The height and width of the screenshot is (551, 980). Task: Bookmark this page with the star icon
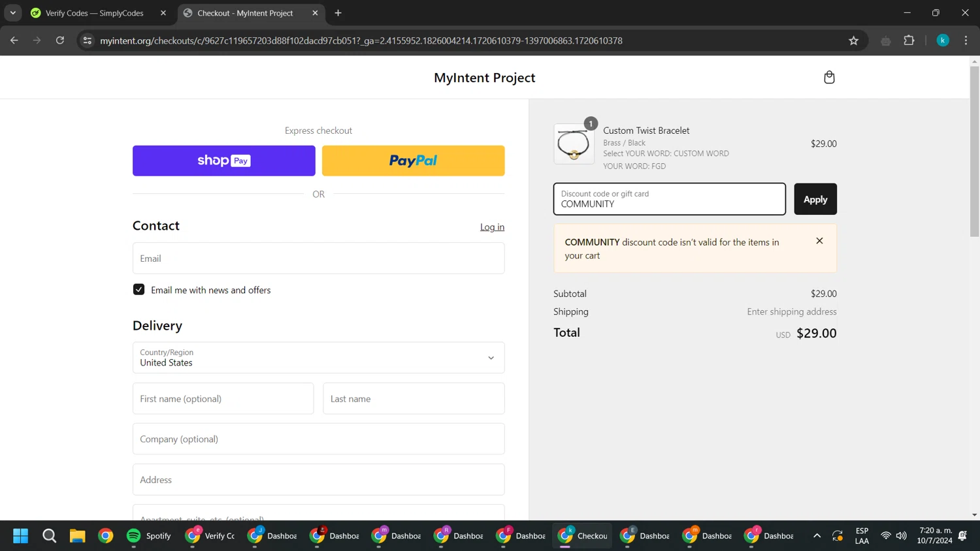point(853,40)
